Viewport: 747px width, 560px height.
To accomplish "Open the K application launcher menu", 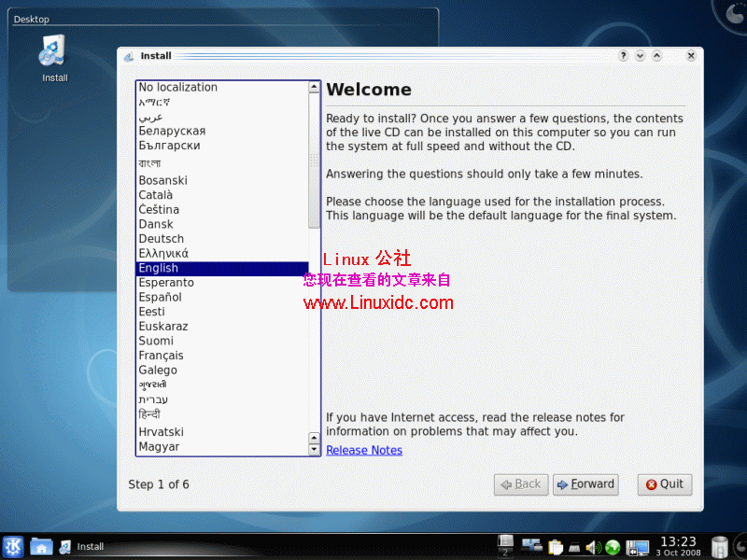I will pyautogui.click(x=12, y=546).
